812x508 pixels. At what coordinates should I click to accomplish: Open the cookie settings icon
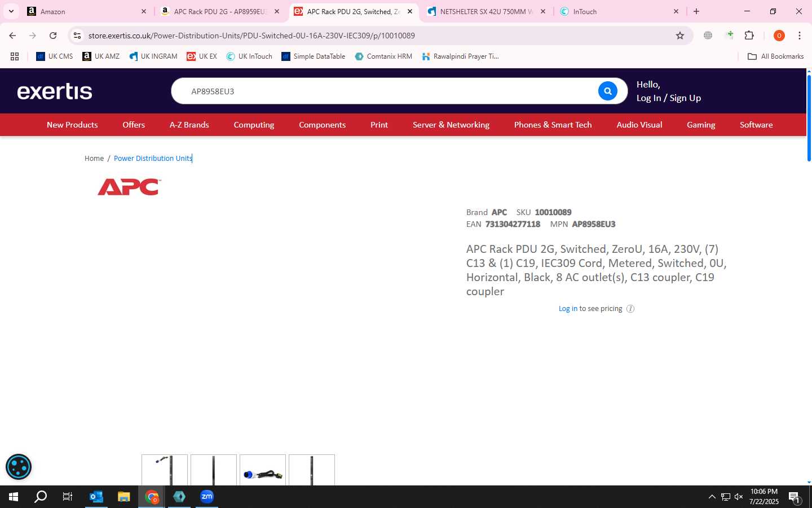click(x=19, y=467)
